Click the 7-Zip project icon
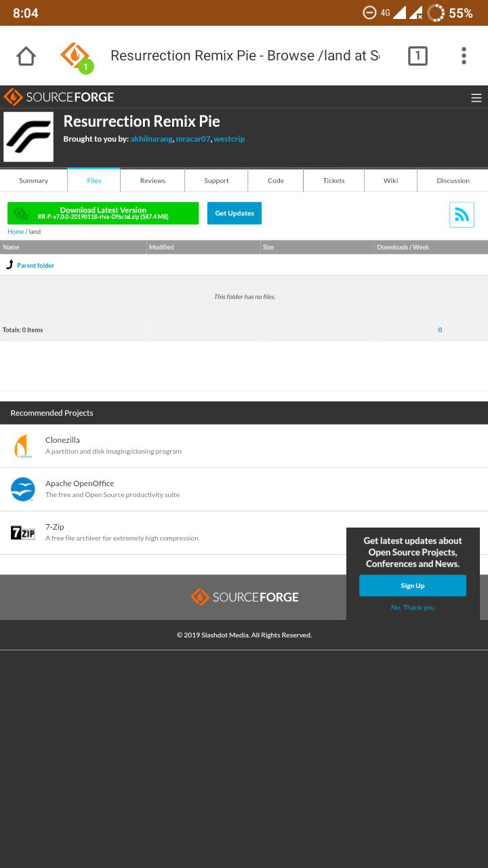488x868 pixels. (22, 532)
